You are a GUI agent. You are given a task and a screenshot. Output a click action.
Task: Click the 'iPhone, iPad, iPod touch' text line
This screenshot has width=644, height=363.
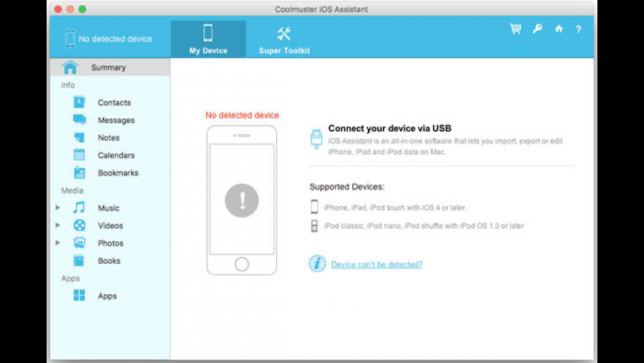pos(395,207)
